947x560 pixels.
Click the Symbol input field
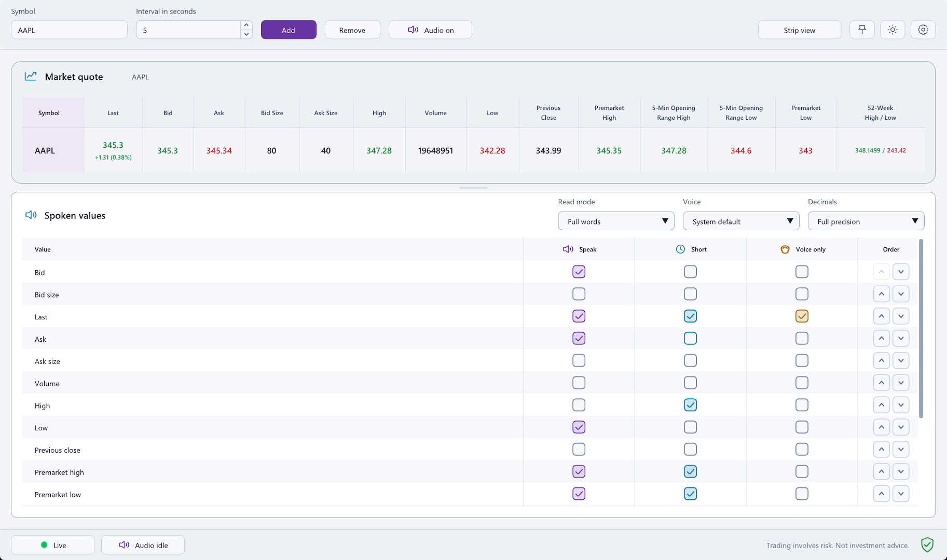(69, 30)
